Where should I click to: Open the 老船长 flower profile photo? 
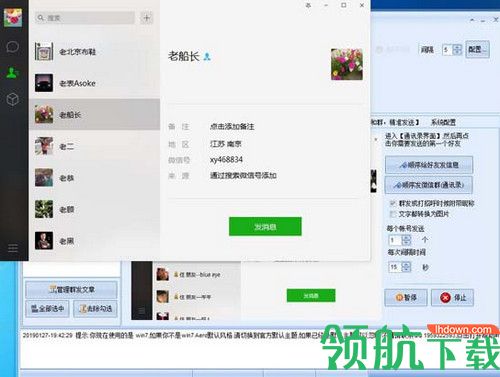coord(347,64)
